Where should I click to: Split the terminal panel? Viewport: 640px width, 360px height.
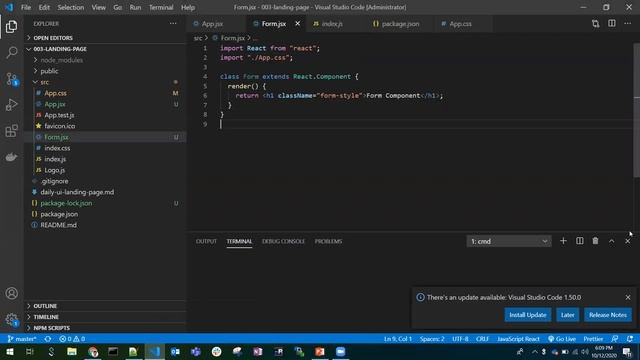[580, 241]
